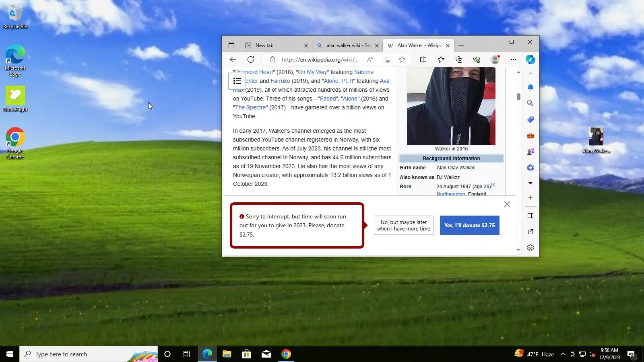View site information lock icon
This screenshot has width=644, height=362.
[x=272, y=60]
